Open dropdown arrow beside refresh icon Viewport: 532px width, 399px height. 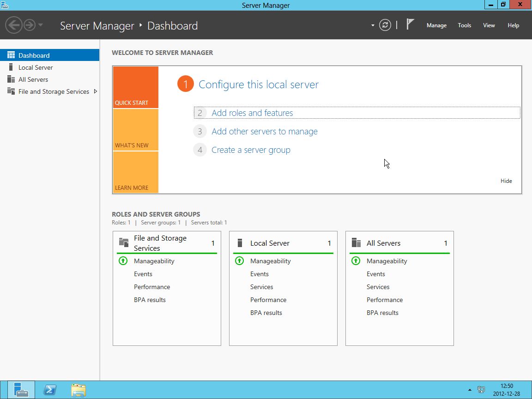(x=373, y=25)
